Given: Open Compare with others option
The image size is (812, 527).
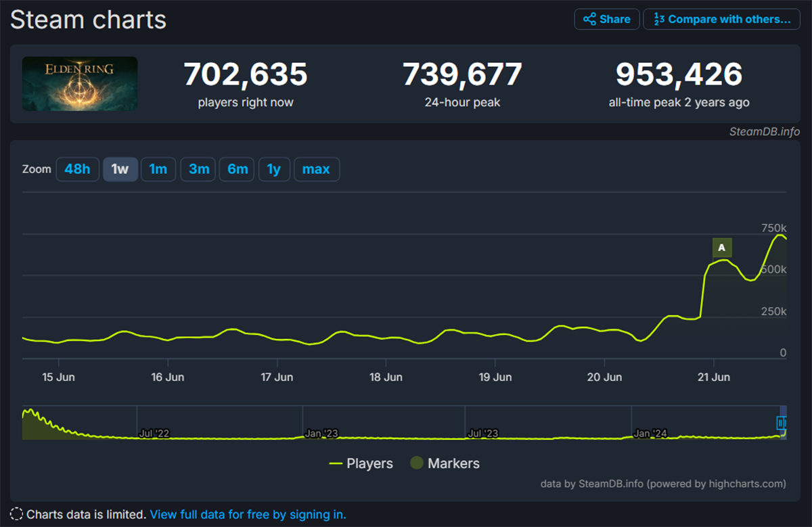Looking at the screenshot, I should pos(721,19).
